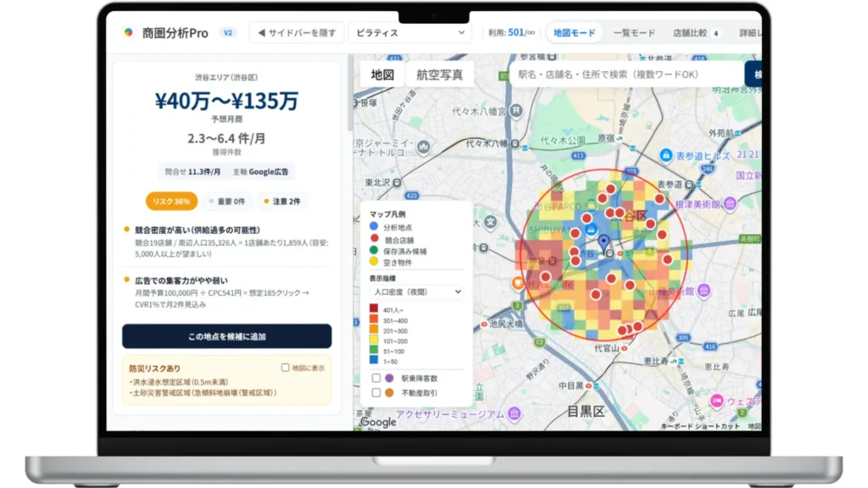The height and width of the screenshot is (488, 868).
Task: Click the 競合密度が高い warning heading
Action: click(198, 230)
